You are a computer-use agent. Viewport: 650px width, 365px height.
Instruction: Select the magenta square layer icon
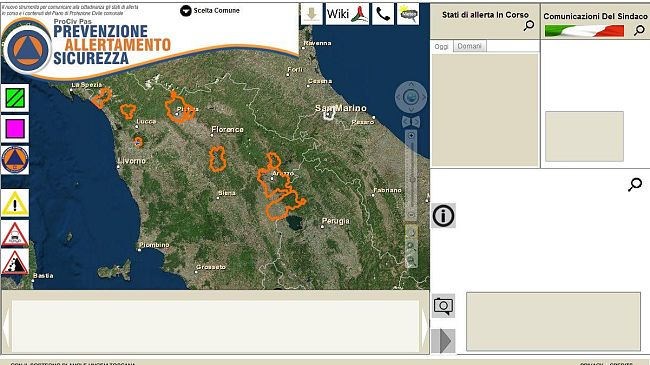click(15, 129)
